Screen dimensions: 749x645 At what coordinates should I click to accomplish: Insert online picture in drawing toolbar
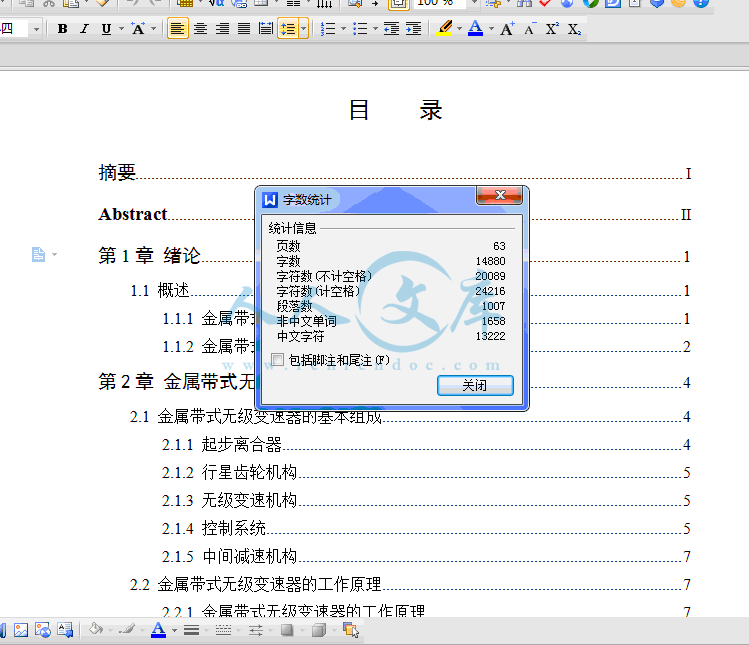42,630
